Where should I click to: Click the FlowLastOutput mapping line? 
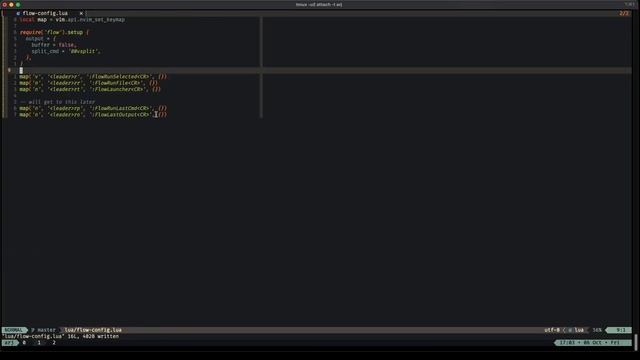[x=93, y=115]
